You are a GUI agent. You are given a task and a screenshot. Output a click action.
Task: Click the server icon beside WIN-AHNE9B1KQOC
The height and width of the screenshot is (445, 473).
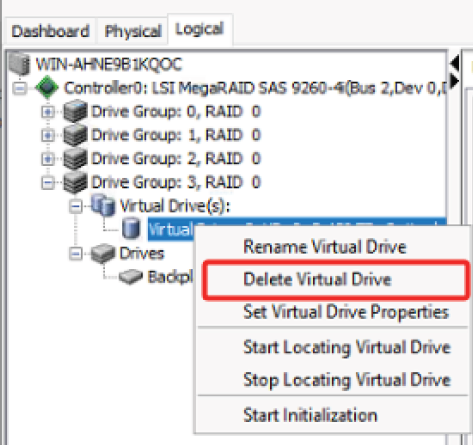(19, 63)
